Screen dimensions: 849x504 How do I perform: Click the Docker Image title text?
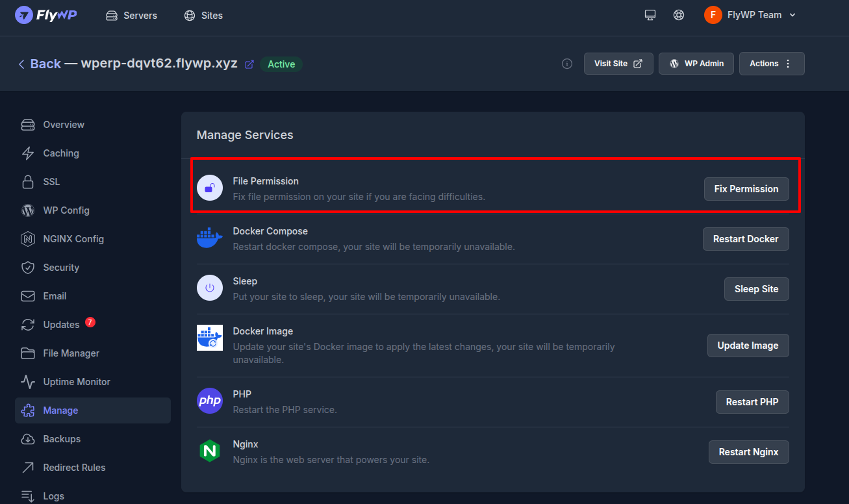[x=263, y=331]
